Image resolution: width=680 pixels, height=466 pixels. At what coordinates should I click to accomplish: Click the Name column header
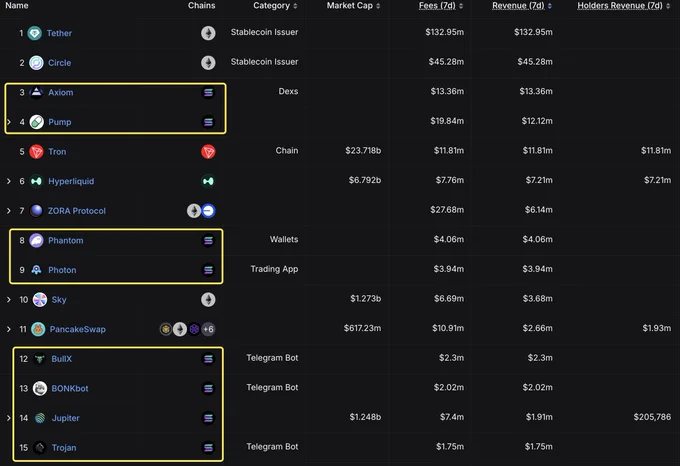tap(17, 6)
